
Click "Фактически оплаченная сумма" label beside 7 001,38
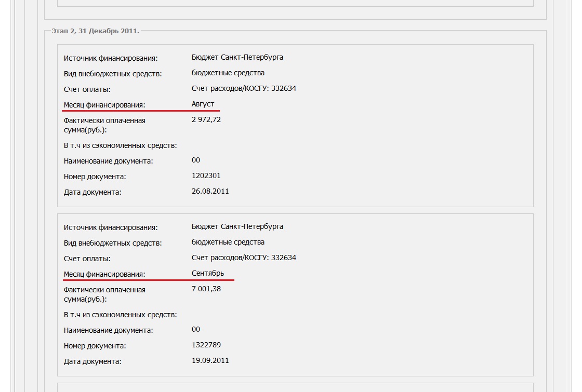[104, 294]
